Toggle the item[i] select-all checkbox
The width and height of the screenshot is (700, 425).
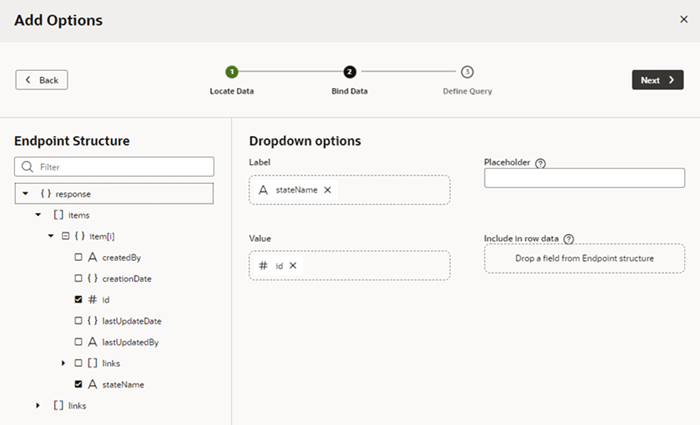66,236
